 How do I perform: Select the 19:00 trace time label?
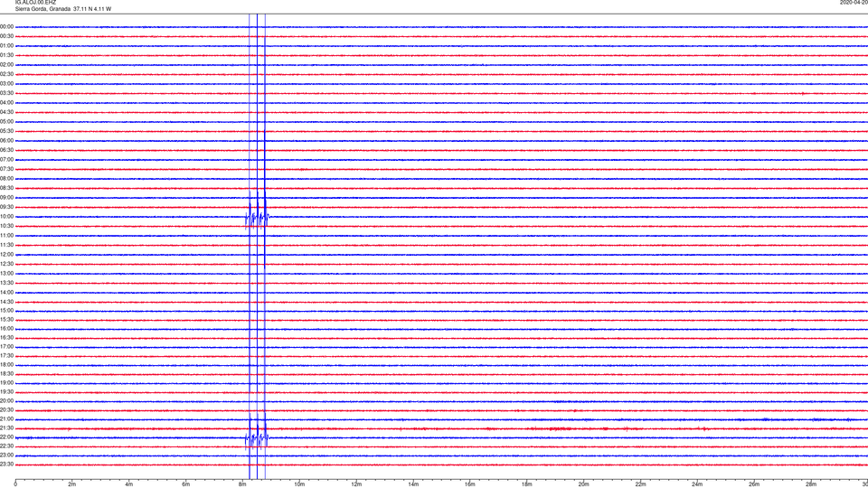(x=6, y=383)
